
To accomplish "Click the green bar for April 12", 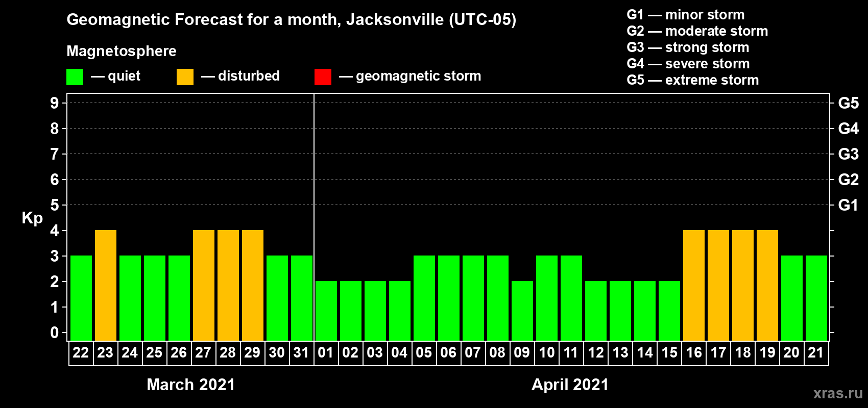I will coord(596,311).
